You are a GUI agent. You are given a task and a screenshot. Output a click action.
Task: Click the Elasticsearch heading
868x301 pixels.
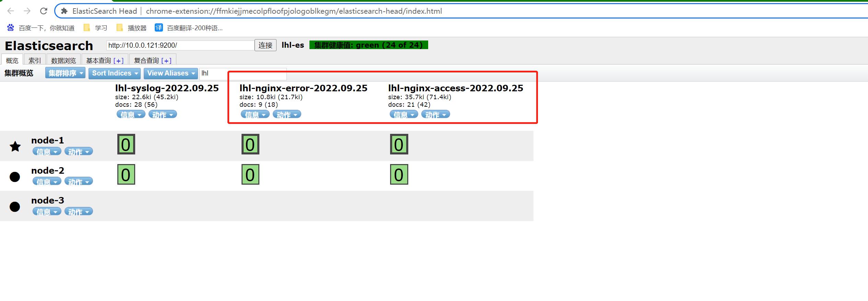click(49, 46)
